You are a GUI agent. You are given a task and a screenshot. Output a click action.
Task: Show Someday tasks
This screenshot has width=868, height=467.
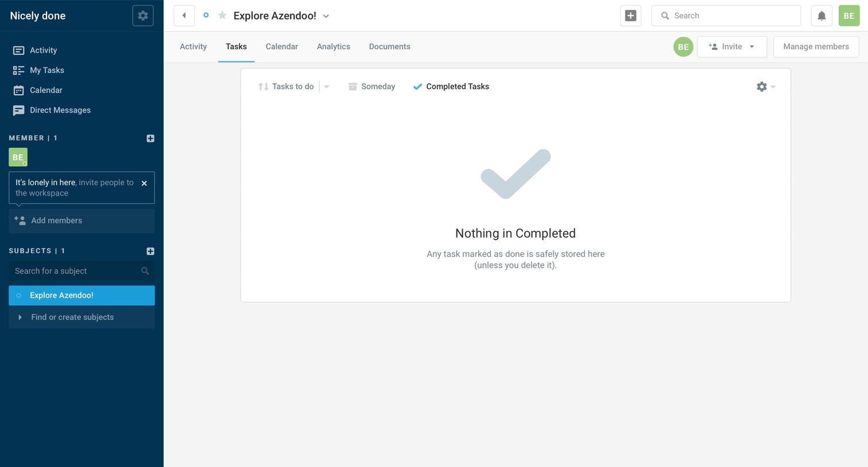[x=371, y=87]
